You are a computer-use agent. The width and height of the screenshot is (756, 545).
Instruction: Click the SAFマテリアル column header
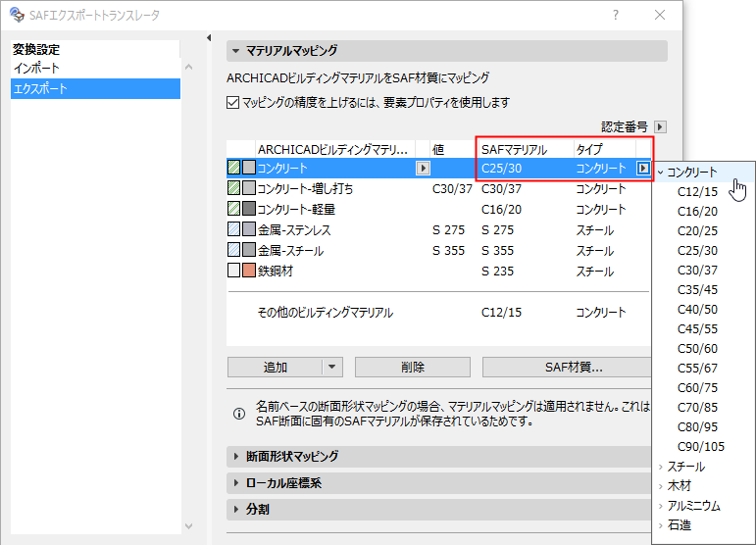click(514, 149)
